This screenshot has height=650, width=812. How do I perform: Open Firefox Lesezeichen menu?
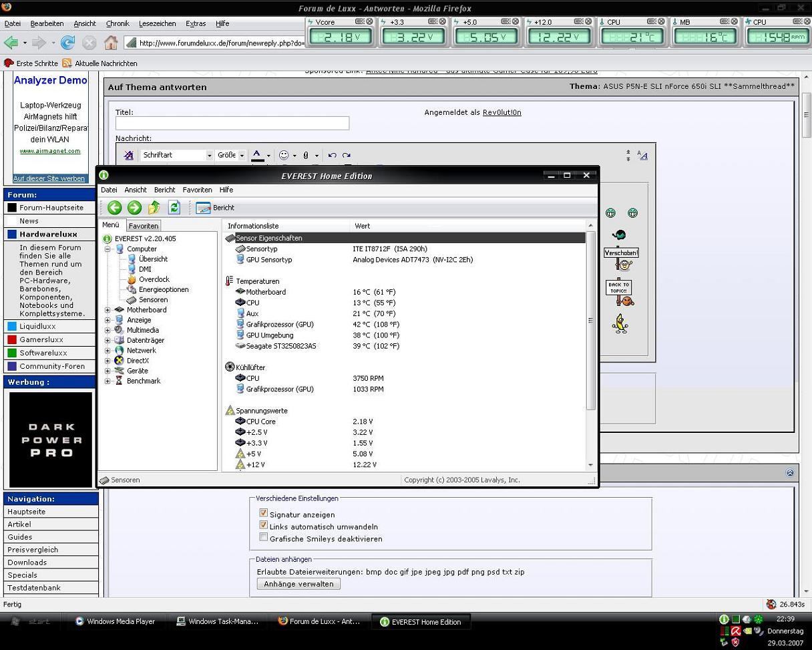(x=158, y=23)
